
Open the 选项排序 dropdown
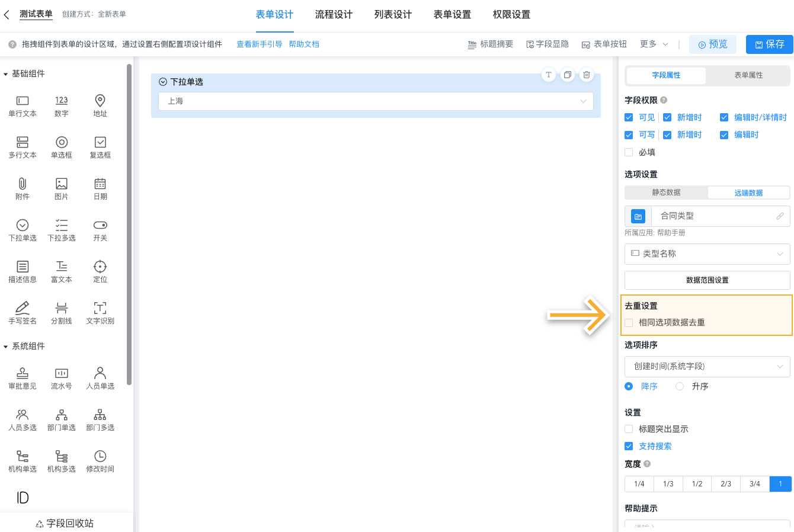(x=707, y=366)
